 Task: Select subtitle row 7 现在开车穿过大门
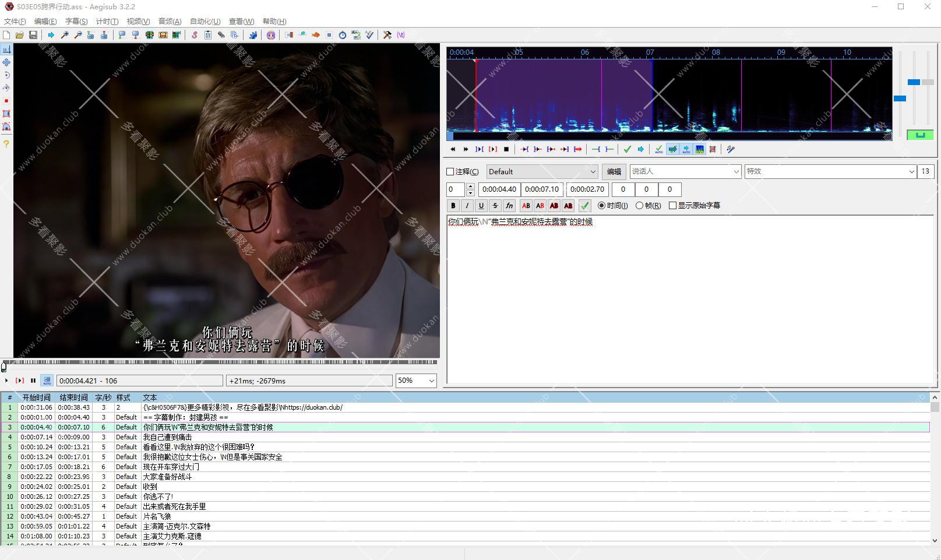(171, 467)
